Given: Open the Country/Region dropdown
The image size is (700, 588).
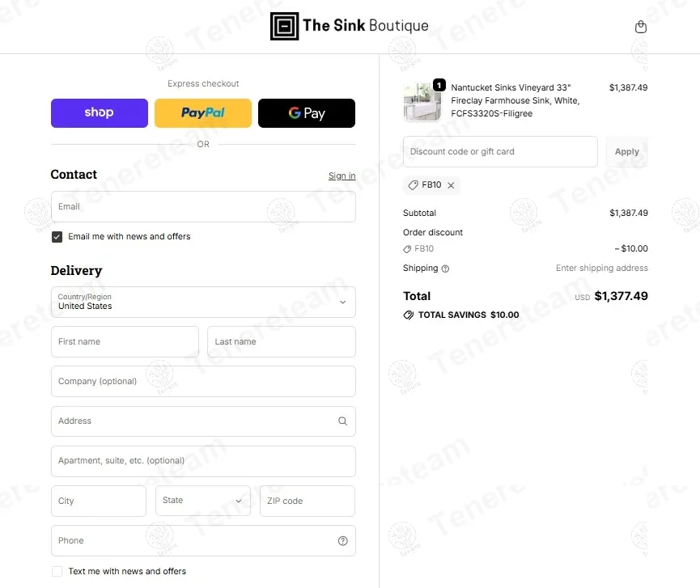Looking at the screenshot, I should pyautogui.click(x=203, y=302).
